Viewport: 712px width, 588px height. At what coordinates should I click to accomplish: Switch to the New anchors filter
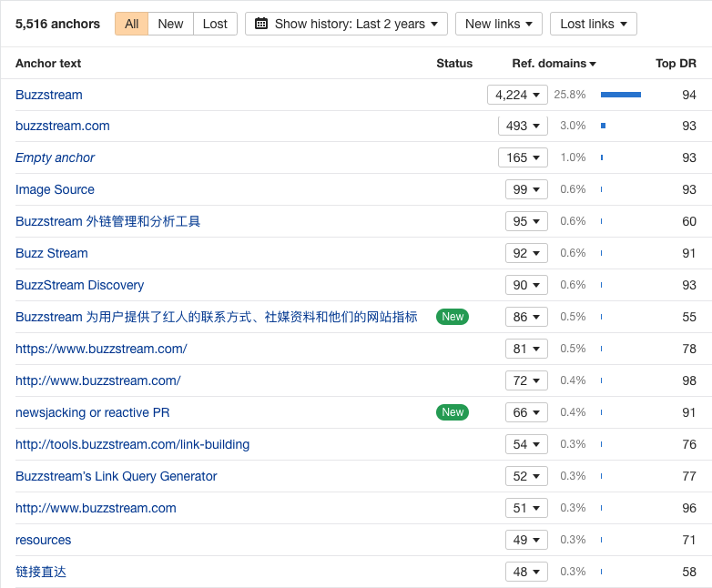click(170, 24)
